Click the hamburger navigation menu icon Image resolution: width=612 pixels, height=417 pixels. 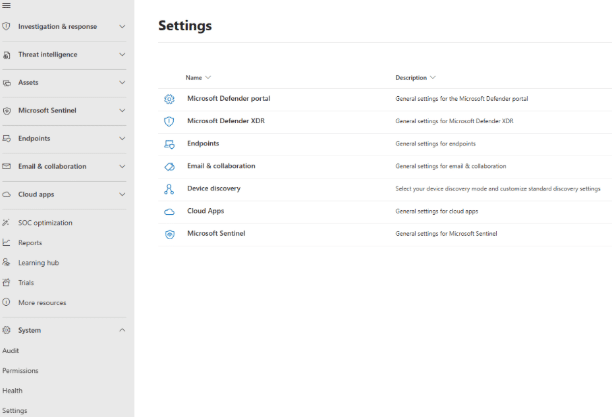(7, 5)
